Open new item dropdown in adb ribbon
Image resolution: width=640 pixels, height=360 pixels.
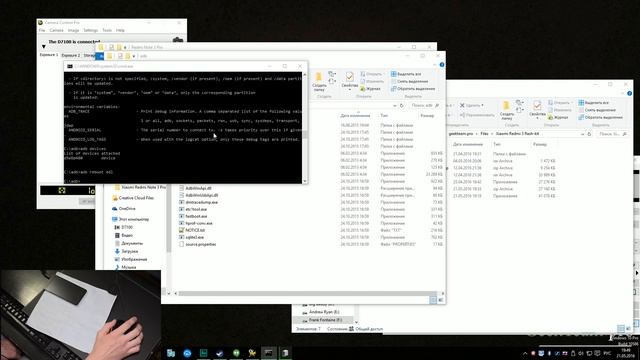pyautogui.click(x=332, y=74)
